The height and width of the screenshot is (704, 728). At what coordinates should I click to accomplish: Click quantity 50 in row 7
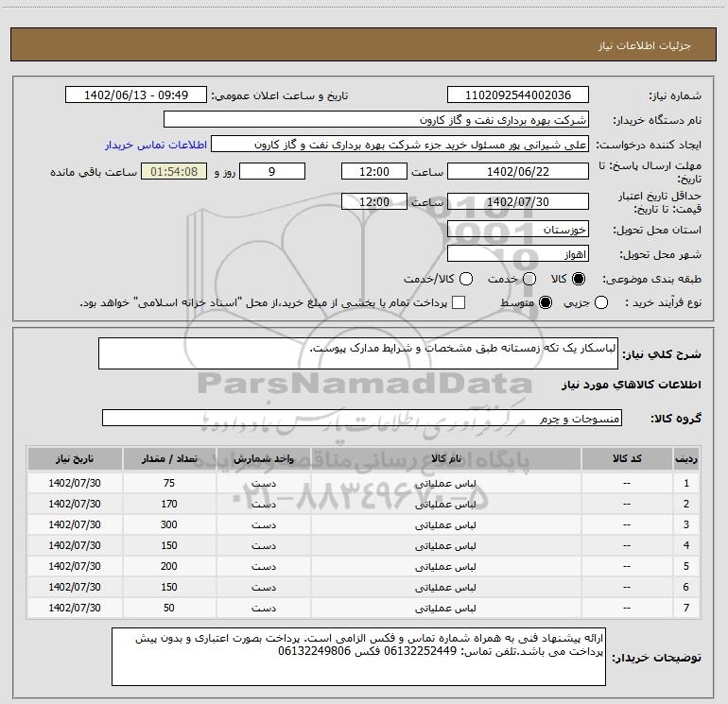[169, 608]
